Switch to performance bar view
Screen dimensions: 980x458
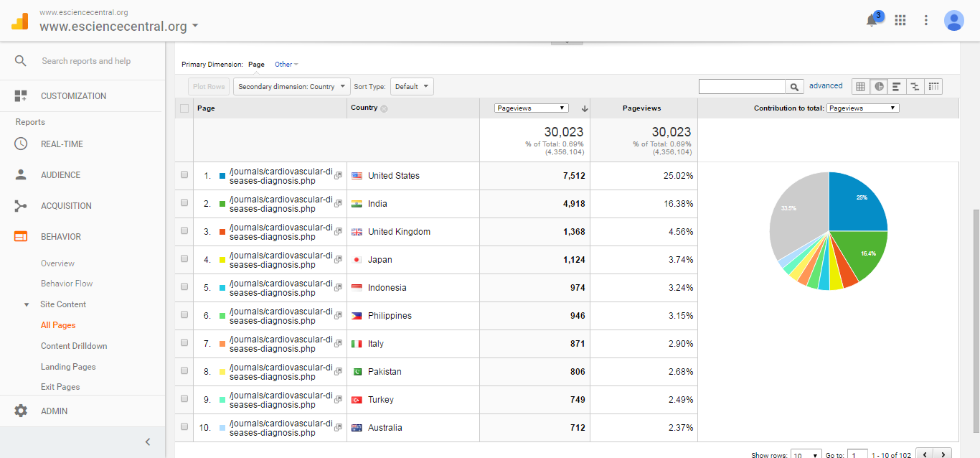897,87
